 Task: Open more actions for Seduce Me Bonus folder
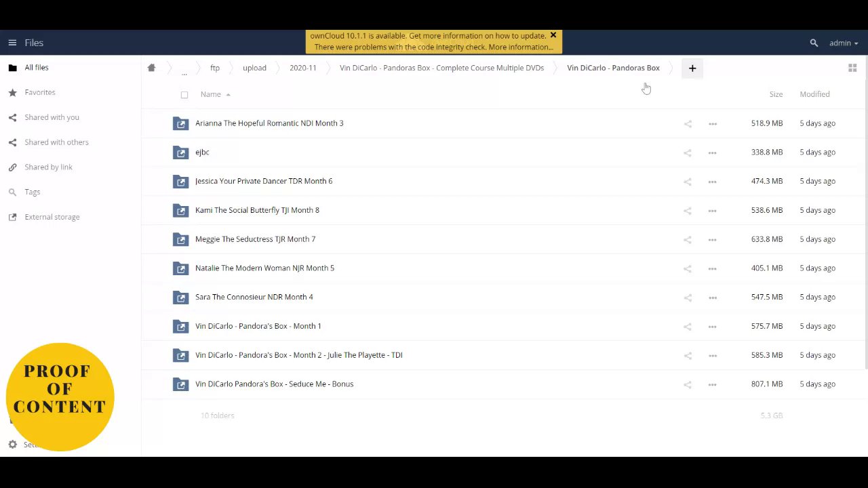coord(713,384)
